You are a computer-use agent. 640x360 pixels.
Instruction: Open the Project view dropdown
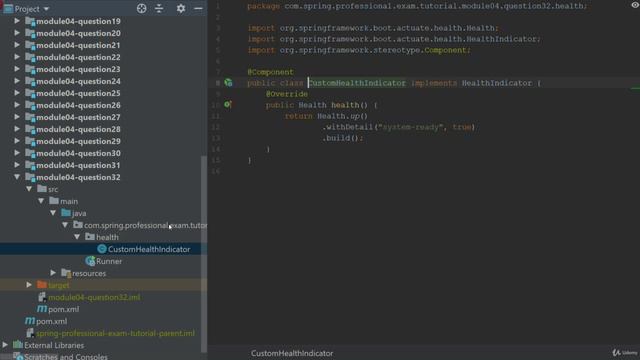pos(46,9)
